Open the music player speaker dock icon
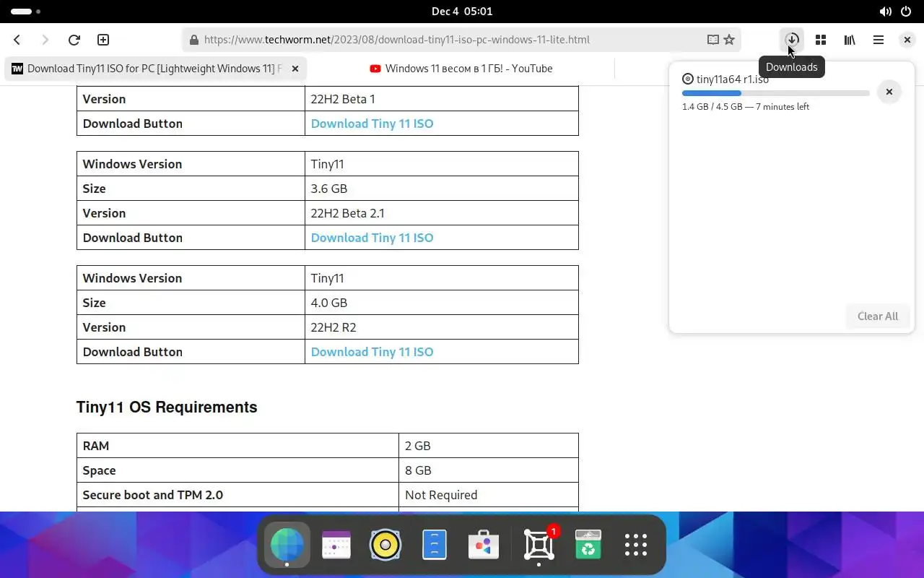 (385, 545)
